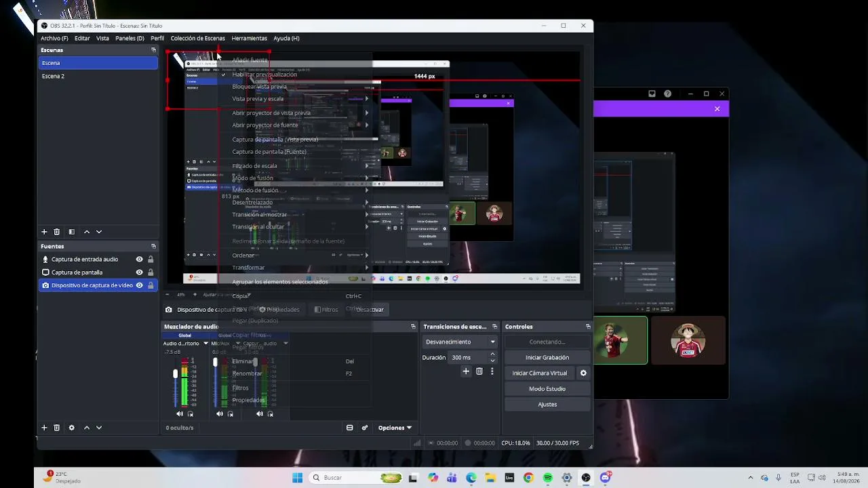Open Mic/Aux channel menu arrow

237,344
